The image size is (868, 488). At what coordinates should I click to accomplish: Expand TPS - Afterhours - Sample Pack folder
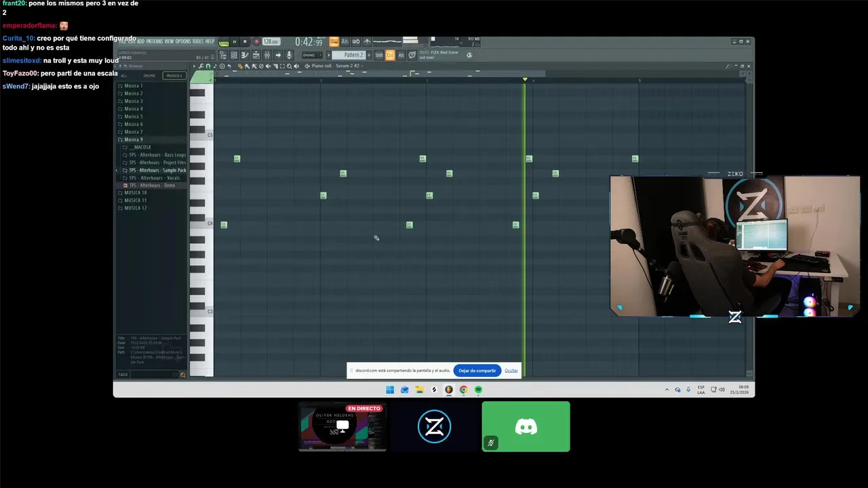point(157,170)
